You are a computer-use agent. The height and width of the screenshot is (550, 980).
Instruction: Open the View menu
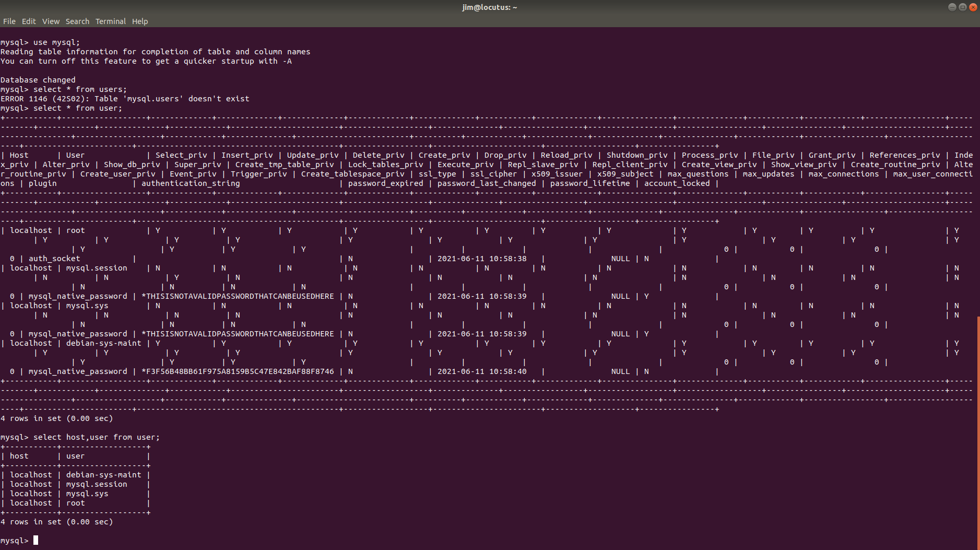[x=51, y=21]
